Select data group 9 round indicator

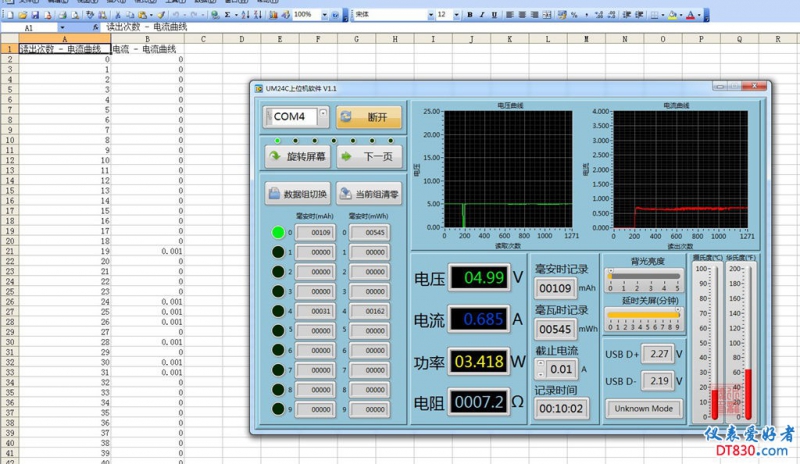click(278, 408)
